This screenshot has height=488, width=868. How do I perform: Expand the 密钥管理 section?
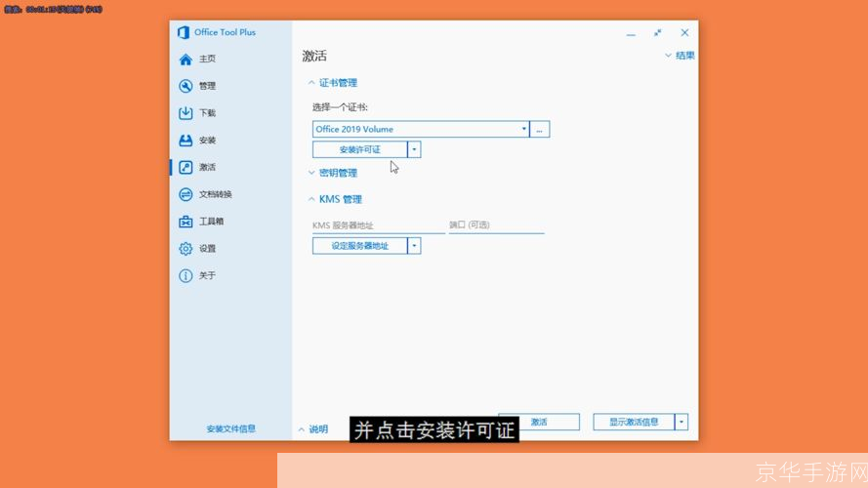click(333, 173)
